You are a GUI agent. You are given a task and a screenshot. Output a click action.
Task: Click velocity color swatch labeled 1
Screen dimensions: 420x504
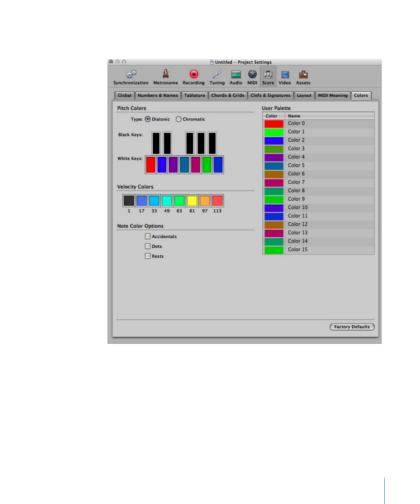coord(129,201)
